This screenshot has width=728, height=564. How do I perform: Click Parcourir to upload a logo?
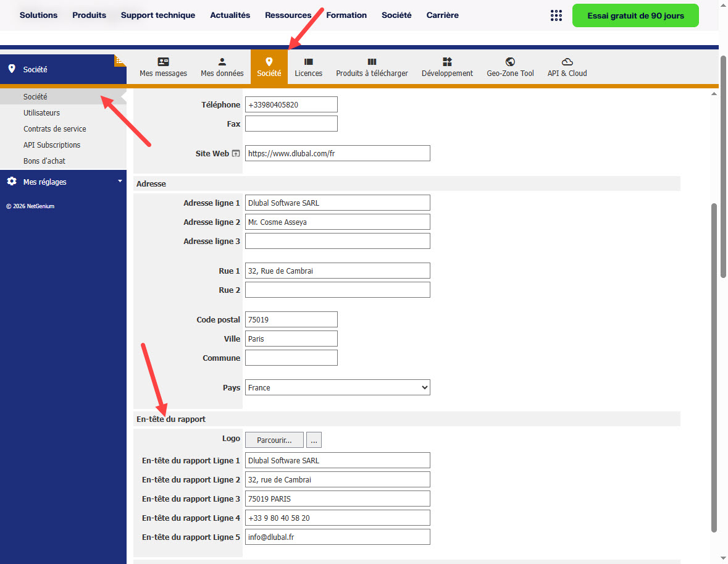coord(274,440)
